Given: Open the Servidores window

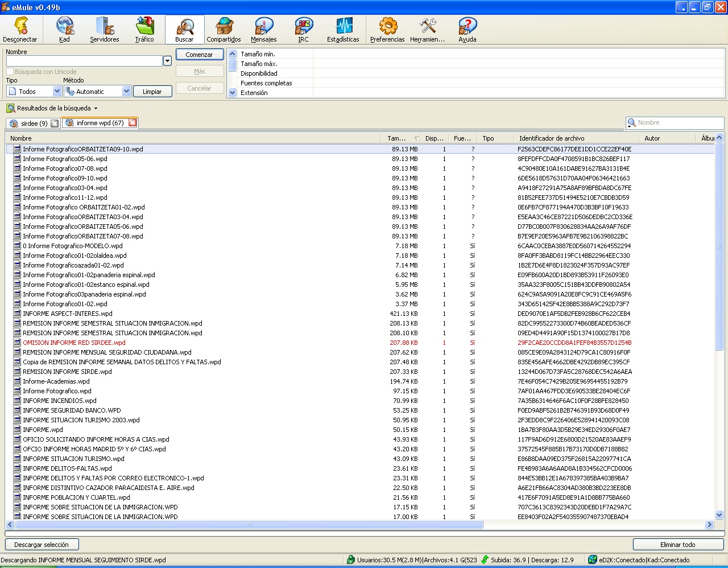Looking at the screenshot, I should point(105,30).
